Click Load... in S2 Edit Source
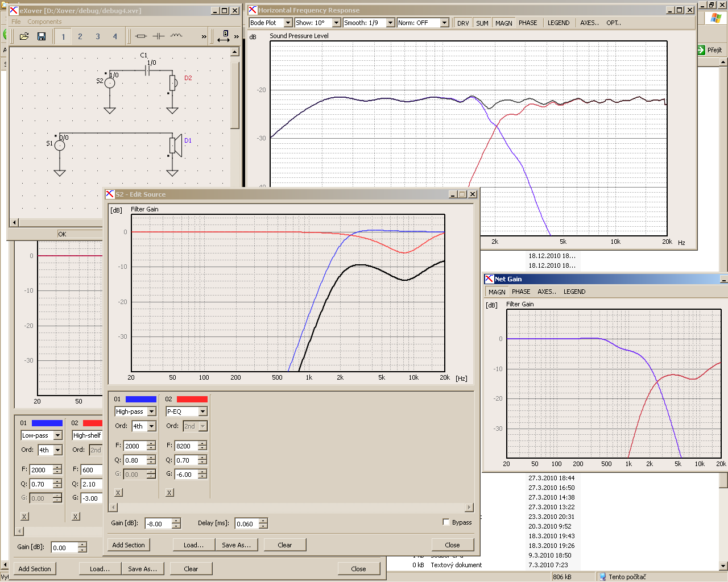The width and height of the screenshot is (728, 582). pyautogui.click(x=194, y=545)
